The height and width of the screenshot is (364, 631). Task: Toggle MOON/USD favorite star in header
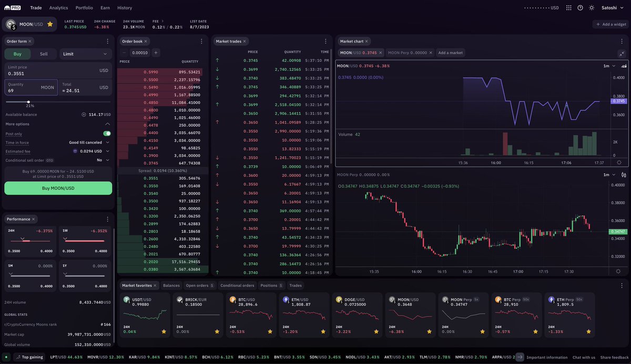50,24
